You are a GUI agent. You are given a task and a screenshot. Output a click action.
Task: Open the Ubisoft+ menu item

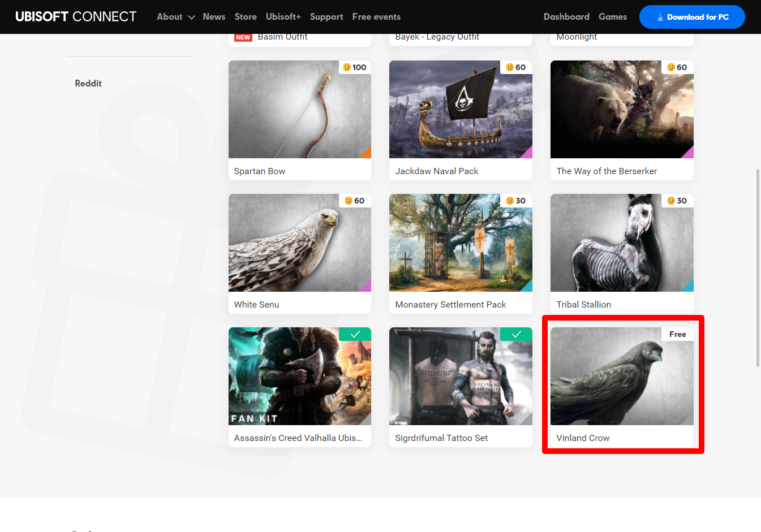coord(283,17)
